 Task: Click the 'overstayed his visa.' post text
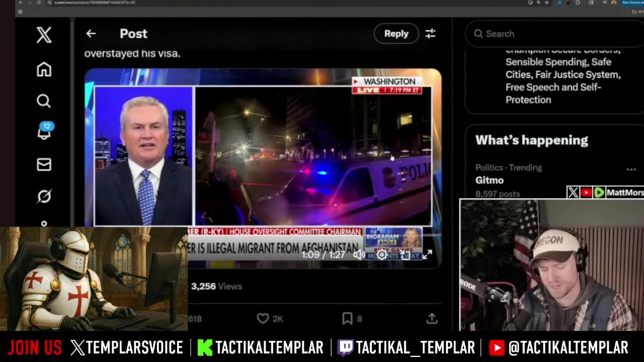click(132, 53)
